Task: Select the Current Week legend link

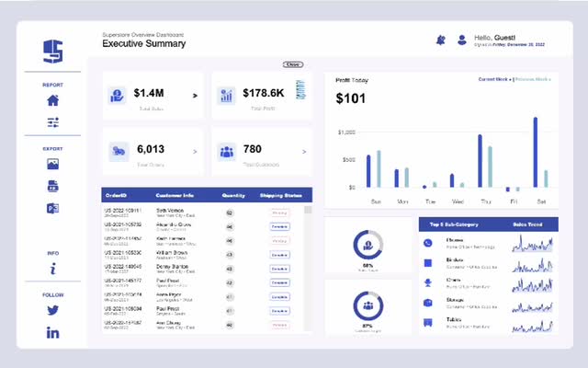Action: pos(495,80)
